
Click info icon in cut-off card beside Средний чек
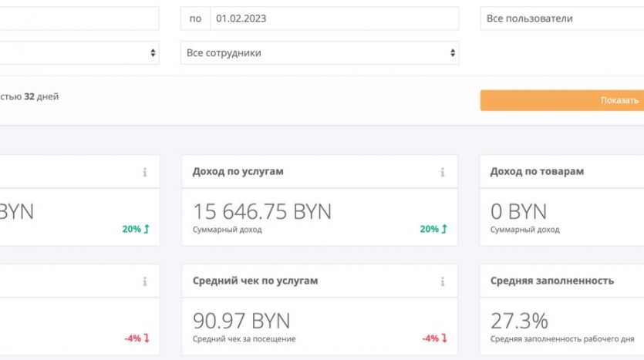144,281
